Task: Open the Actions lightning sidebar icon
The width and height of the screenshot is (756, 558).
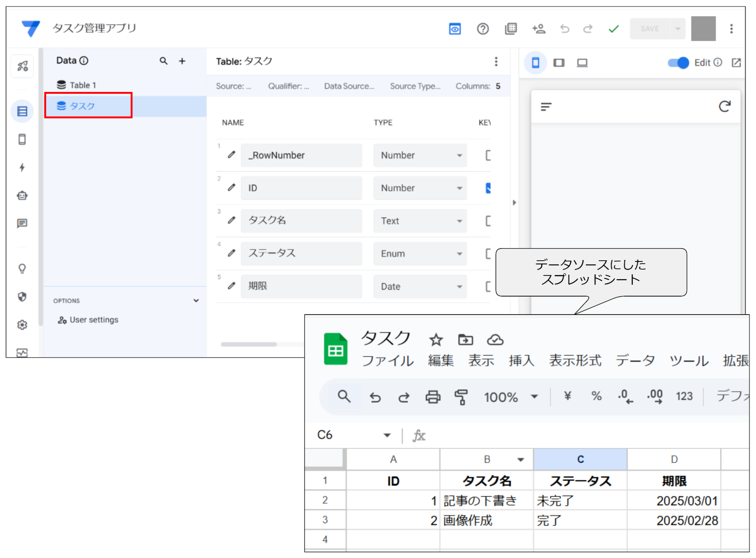Action: pyautogui.click(x=22, y=167)
